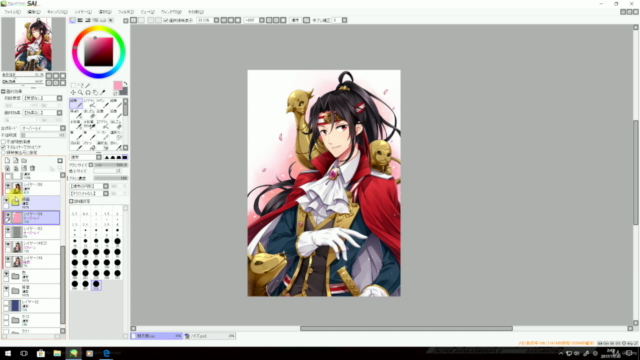Hide the gray overlay layer via eye icon

click(8, 230)
